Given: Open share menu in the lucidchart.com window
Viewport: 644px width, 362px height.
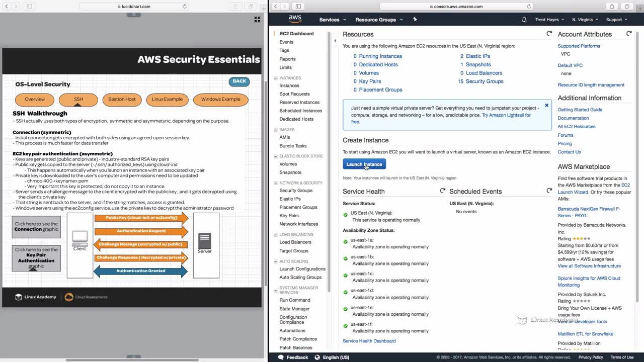Looking at the screenshot, I should tap(235, 7).
